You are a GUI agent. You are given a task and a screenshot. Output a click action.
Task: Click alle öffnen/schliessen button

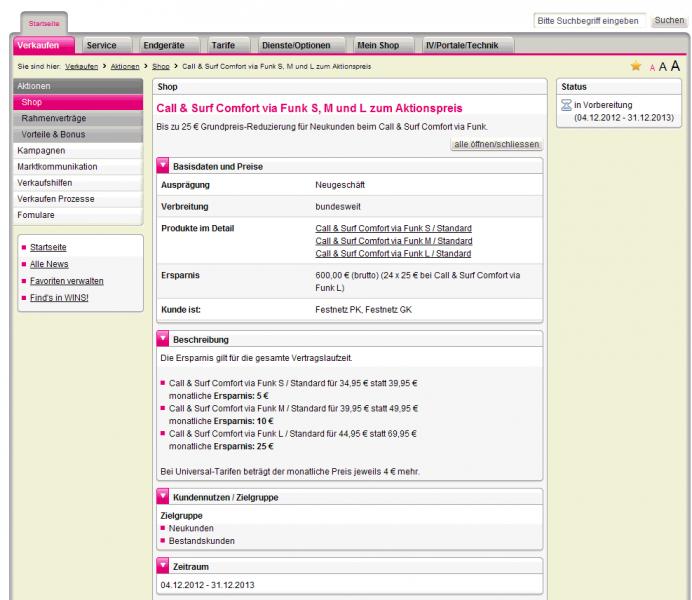tap(496, 144)
